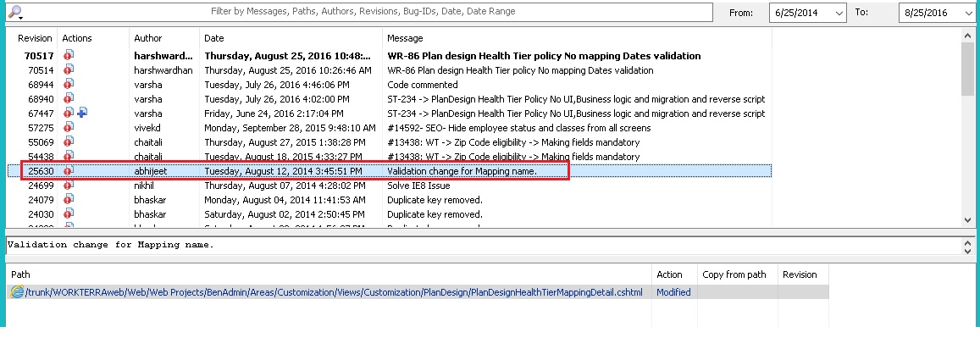Click the modified action icon for revision 57275
The height and width of the screenshot is (338, 980).
point(69,127)
